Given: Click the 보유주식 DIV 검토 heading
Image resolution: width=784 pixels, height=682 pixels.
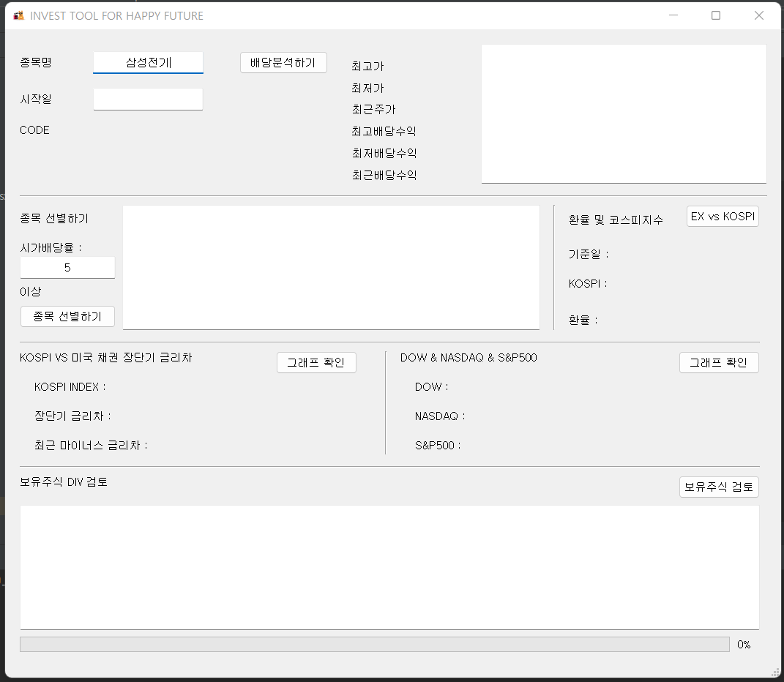Looking at the screenshot, I should [64, 481].
